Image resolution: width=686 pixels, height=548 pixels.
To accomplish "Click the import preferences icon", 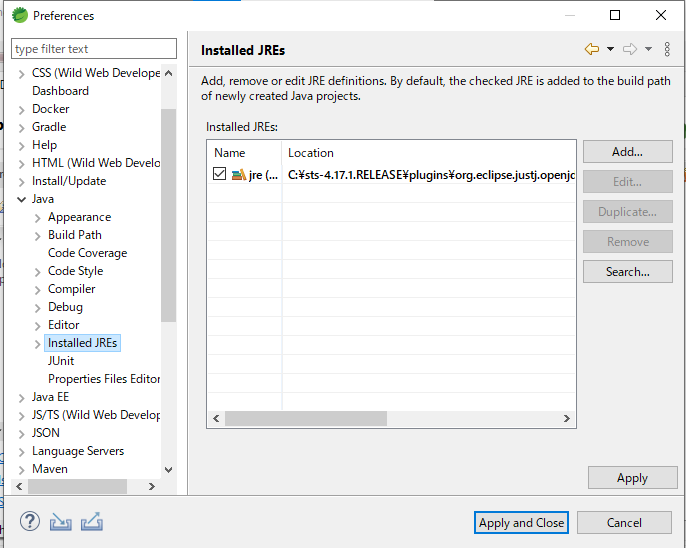I will click(x=60, y=521).
